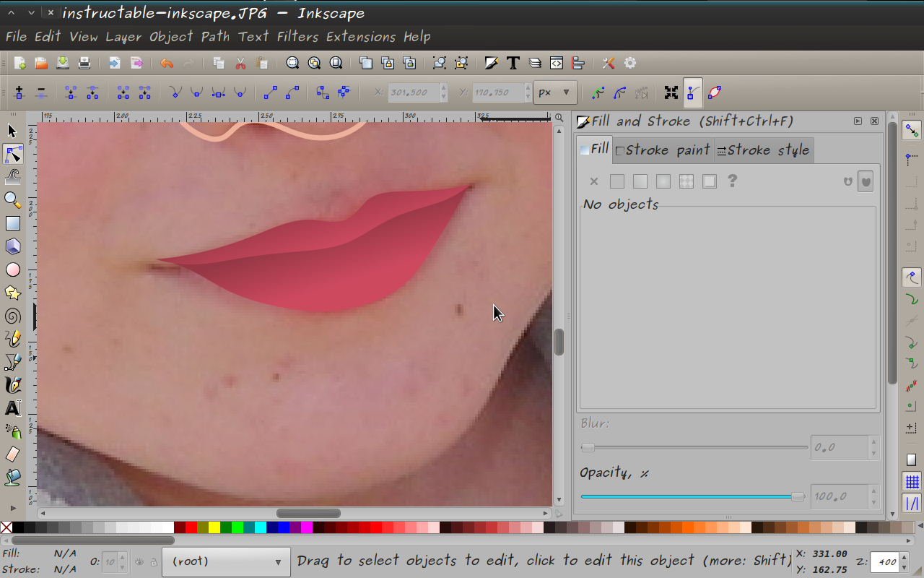
Task: Switch to the Stroke style tab
Action: (764, 150)
